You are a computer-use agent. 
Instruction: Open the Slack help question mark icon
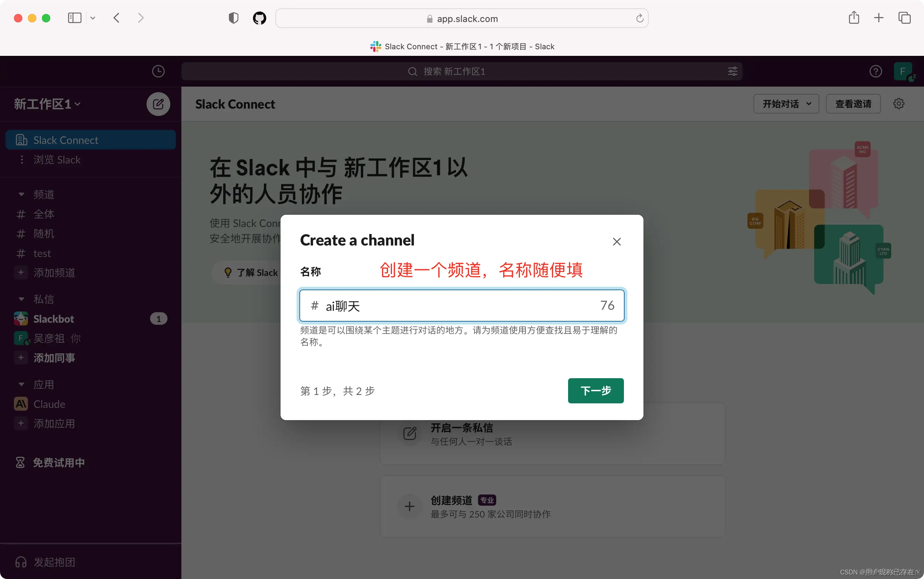[875, 71]
